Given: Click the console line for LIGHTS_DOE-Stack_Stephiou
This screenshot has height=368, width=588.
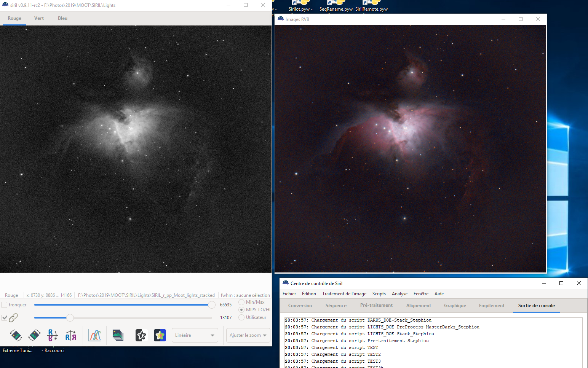Looking at the screenshot, I should [359, 334].
